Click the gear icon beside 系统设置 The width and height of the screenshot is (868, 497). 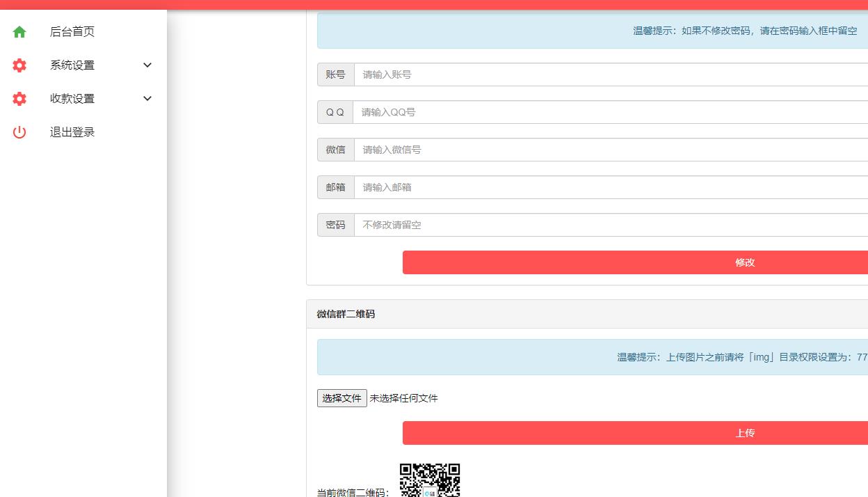tap(19, 65)
